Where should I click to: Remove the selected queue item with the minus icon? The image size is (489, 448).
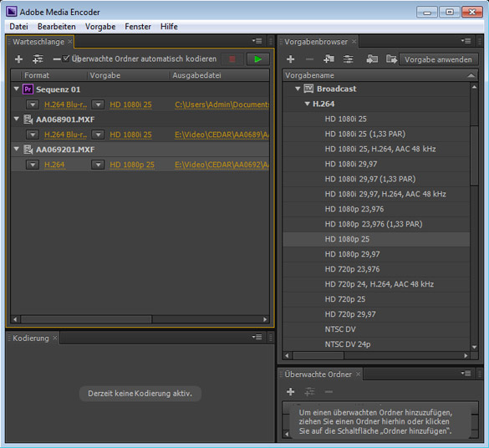(57, 59)
